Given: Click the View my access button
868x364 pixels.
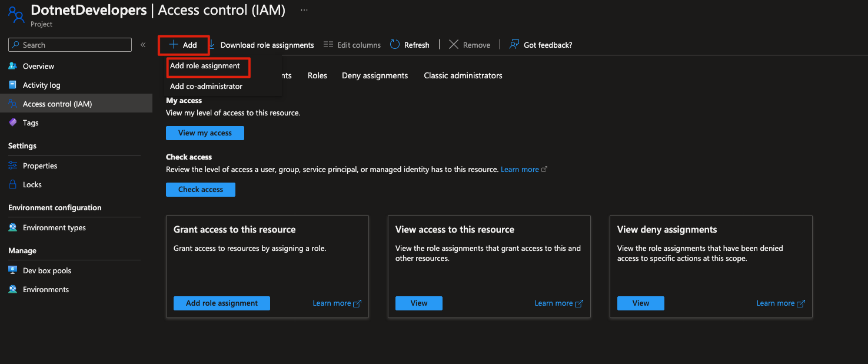Looking at the screenshot, I should click(205, 133).
